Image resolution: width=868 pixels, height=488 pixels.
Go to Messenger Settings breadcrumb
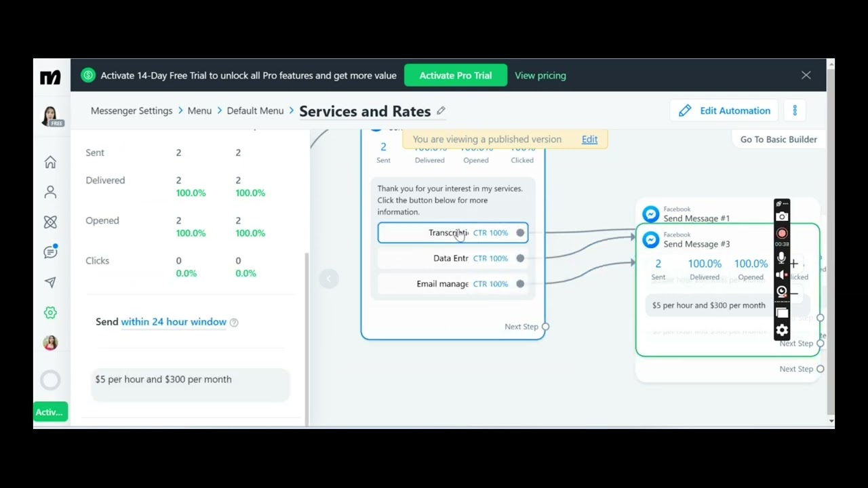[132, 110]
